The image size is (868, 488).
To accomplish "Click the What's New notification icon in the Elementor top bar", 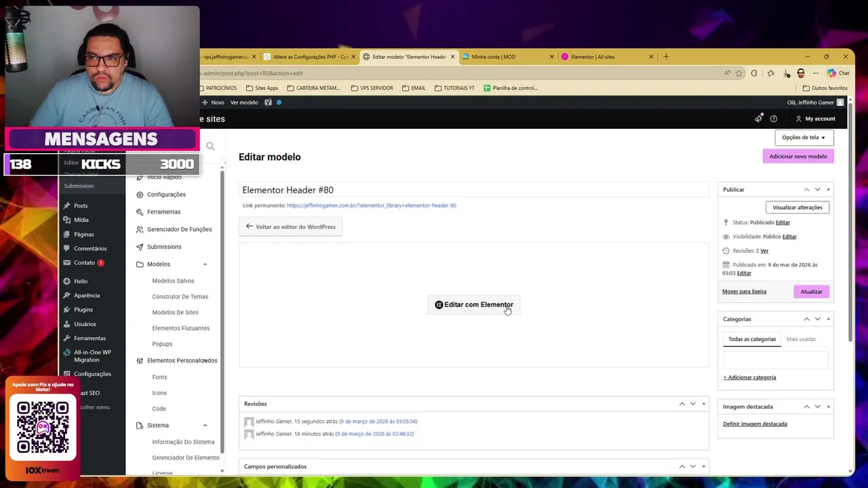I will pyautogui.click(x=758, y=119).
